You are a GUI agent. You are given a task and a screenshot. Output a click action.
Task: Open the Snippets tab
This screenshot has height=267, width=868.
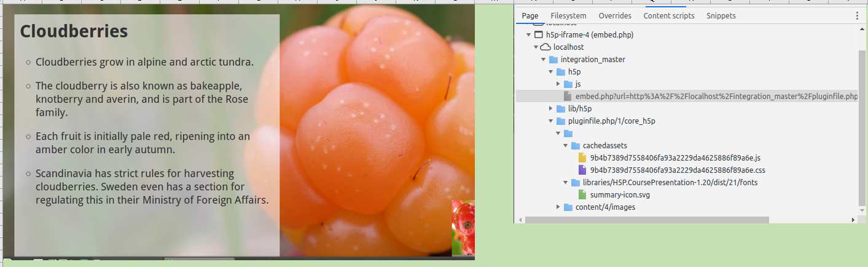pyautogui.click(x=721, y=16)
